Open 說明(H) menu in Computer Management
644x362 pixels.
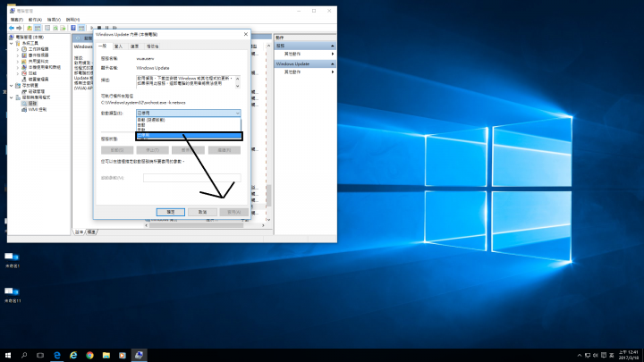click(x=72, y=20)
